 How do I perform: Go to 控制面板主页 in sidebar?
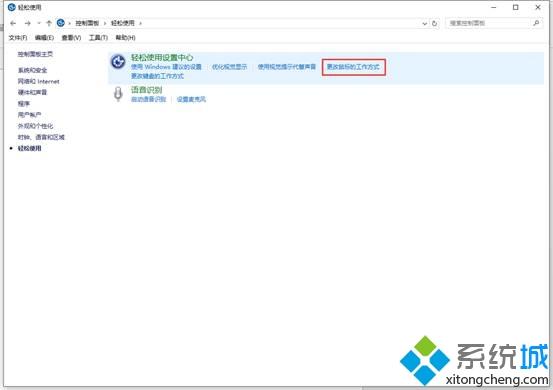[x=35, y=54]
